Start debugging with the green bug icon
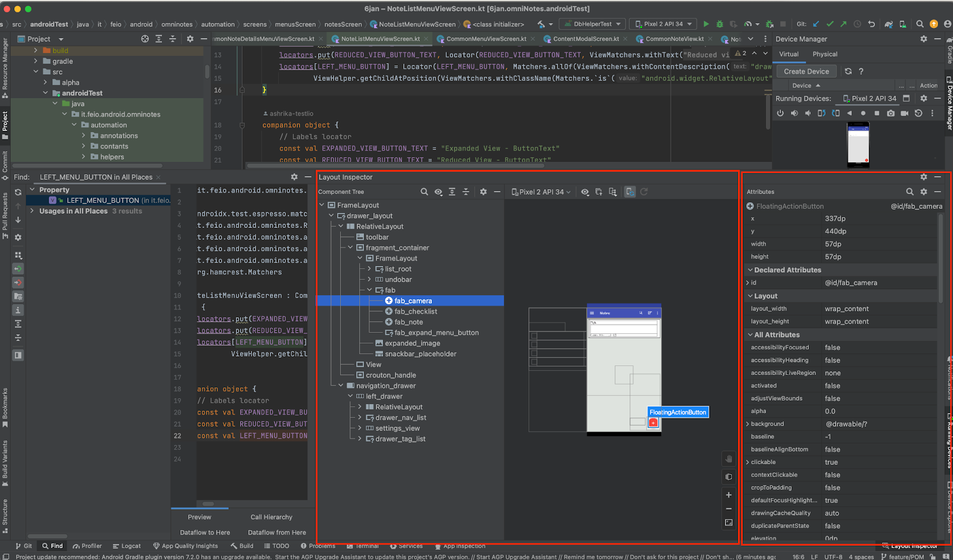 point(720,24)
